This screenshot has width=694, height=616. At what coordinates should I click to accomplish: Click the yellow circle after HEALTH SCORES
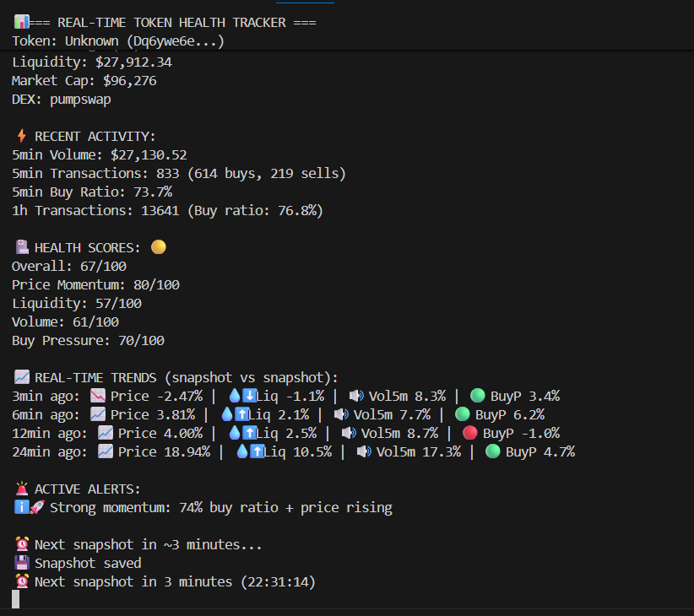tap(159, 246)
